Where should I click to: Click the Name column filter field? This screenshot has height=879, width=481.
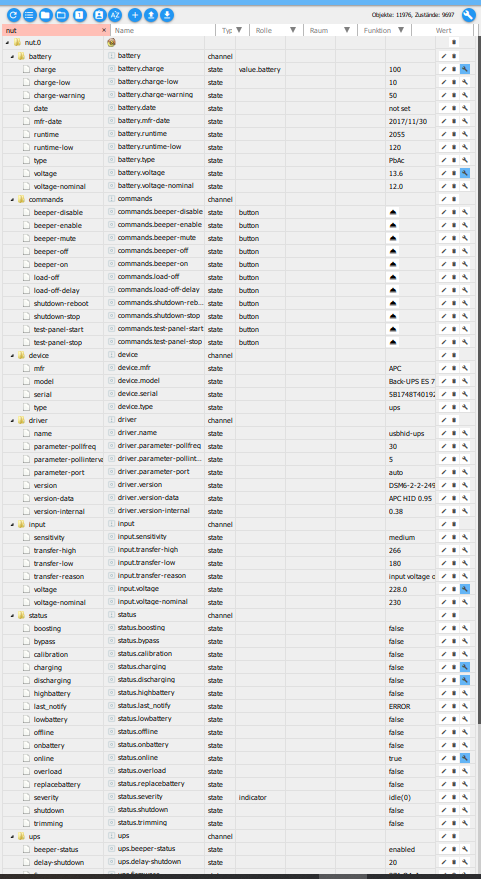tap(163, 30)
